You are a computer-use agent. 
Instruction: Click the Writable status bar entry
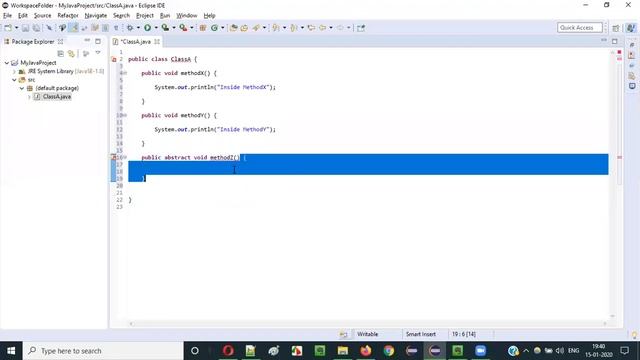coord(367,334)
